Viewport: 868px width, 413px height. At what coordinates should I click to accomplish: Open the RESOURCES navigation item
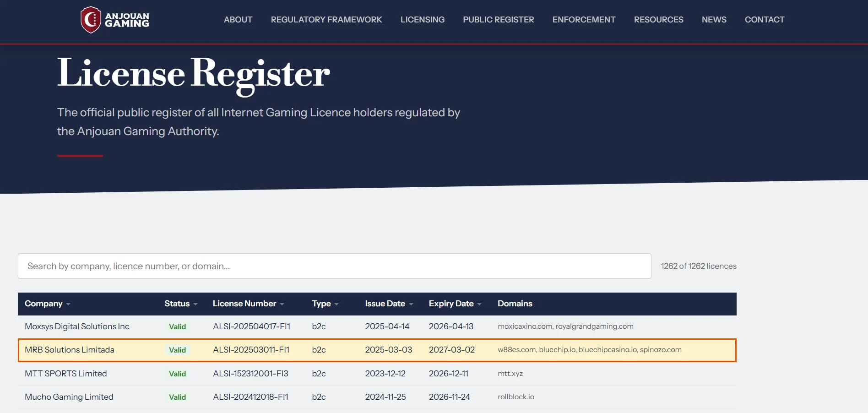click(x=658, y=20)
